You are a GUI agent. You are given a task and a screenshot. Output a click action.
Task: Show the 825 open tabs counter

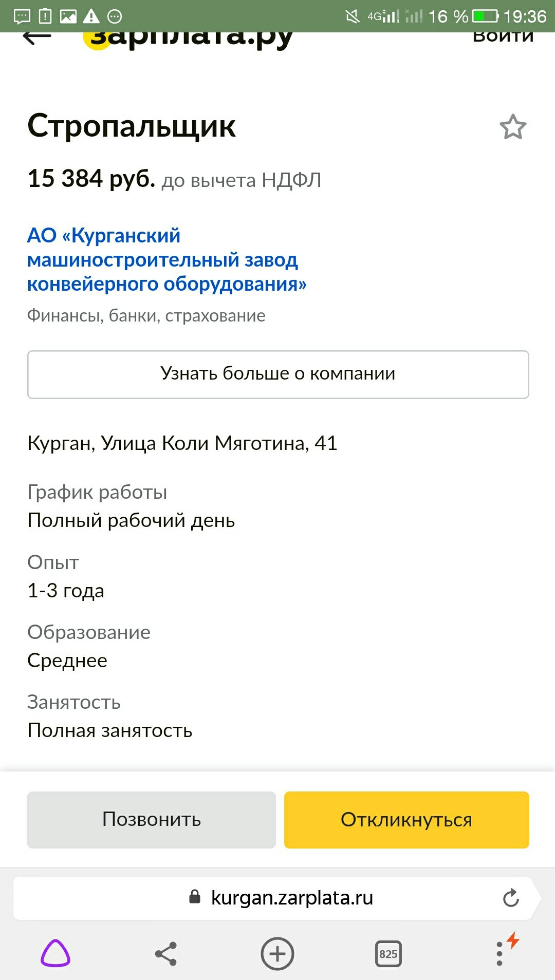coord(388,954)
